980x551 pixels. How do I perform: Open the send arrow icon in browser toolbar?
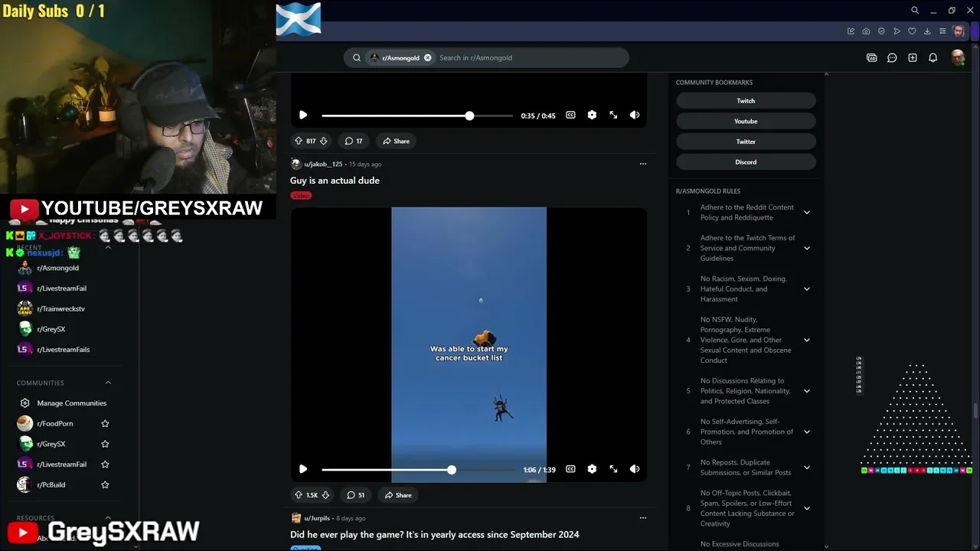pyautogui.click(x=897, y=31)
